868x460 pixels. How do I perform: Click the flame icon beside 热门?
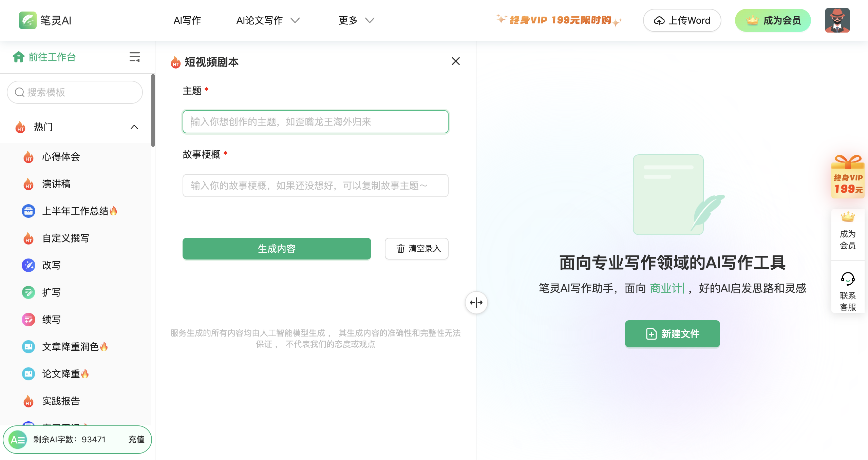click(x=20, y=127)
